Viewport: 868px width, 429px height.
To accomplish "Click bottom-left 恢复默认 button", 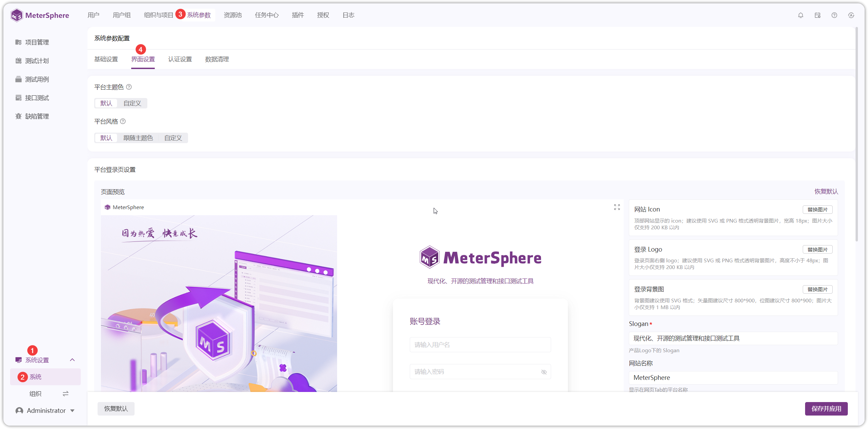I will click(116, 409).
